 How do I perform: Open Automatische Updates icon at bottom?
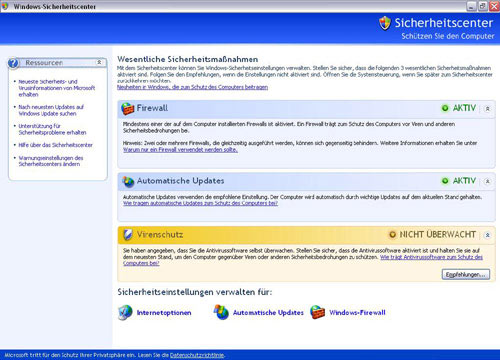click(221, 312)
